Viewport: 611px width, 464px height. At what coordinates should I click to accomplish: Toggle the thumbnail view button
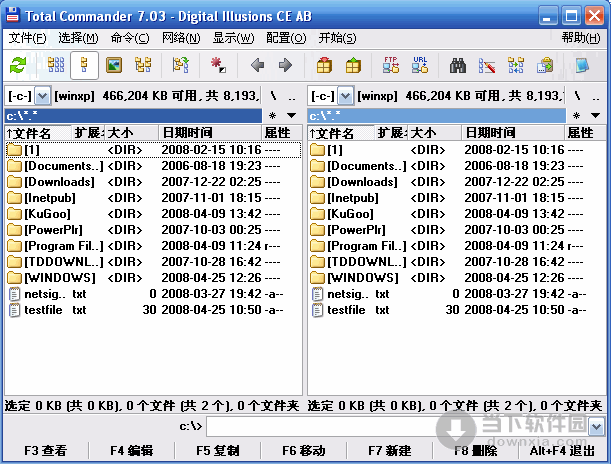pyautogui.click(x=114, y=66)
